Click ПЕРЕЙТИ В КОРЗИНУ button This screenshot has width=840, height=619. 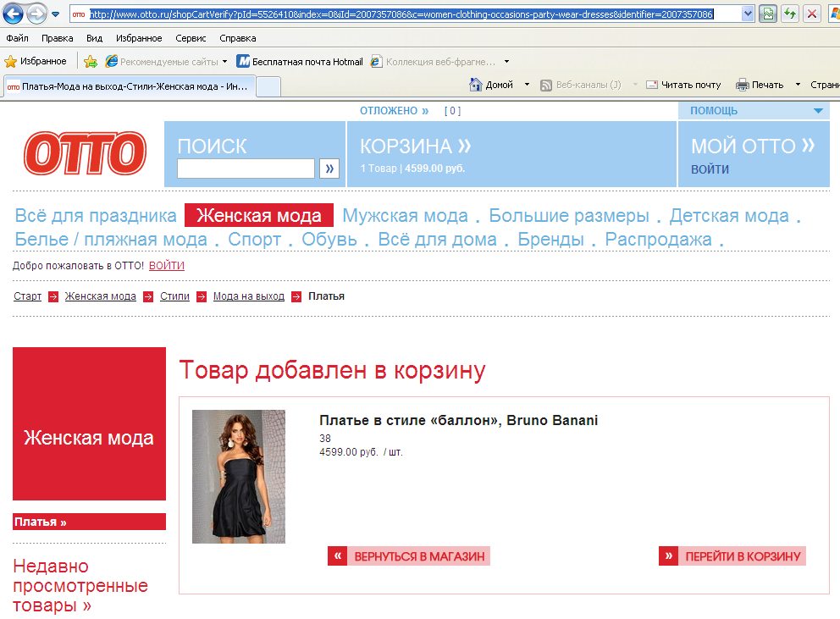[732, 556]
